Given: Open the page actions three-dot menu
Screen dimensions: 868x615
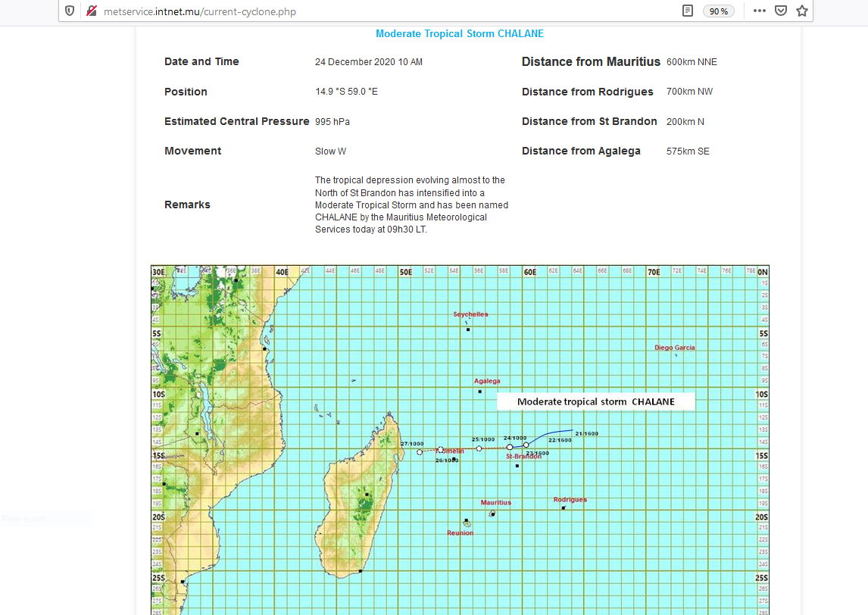Looking at the screenshot, I should point(759,11).
